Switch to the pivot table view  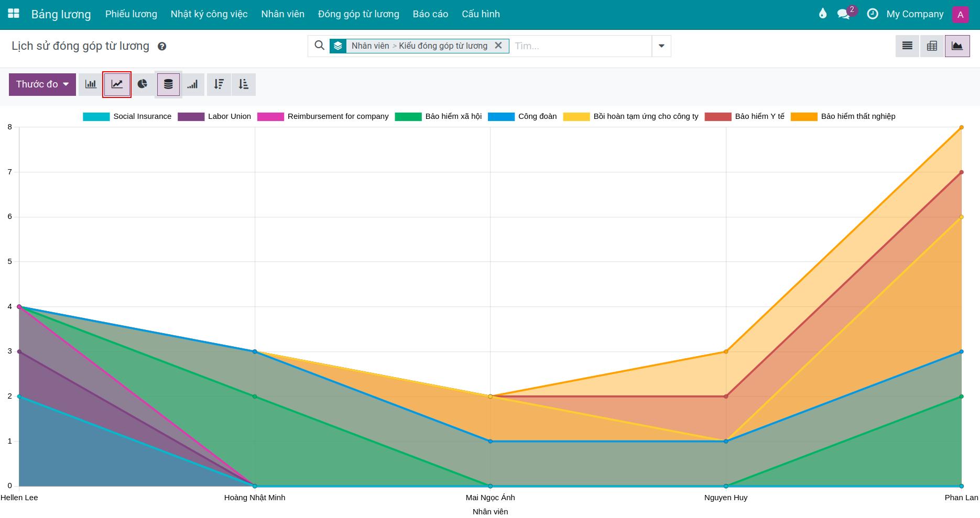click(932, 46)
